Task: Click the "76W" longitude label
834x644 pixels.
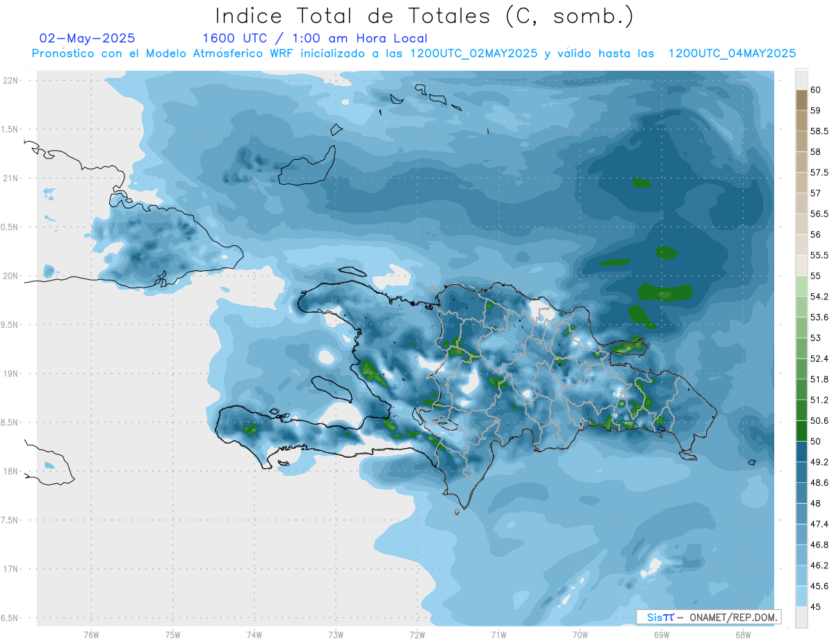Action: click(92, 634)
